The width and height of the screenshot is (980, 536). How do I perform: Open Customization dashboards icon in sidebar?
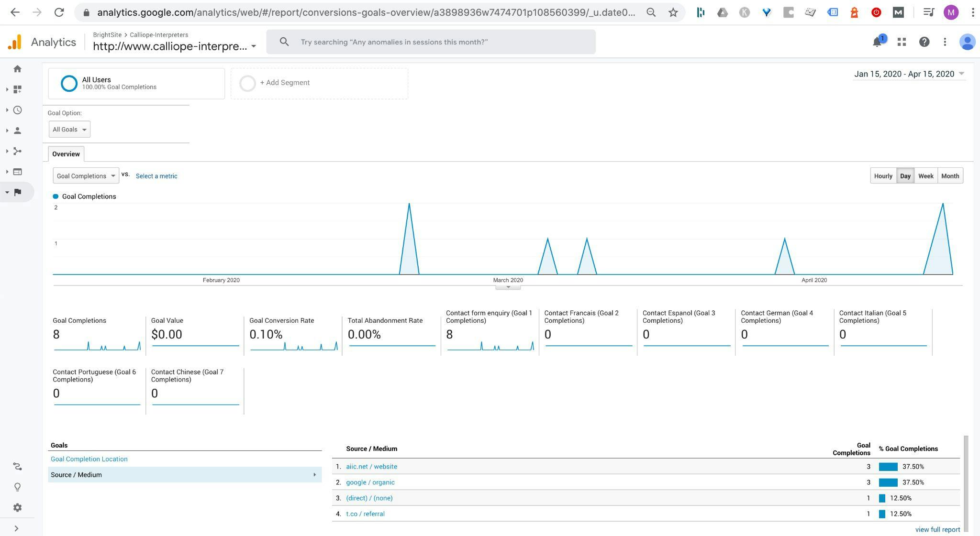tap(18, 89)
